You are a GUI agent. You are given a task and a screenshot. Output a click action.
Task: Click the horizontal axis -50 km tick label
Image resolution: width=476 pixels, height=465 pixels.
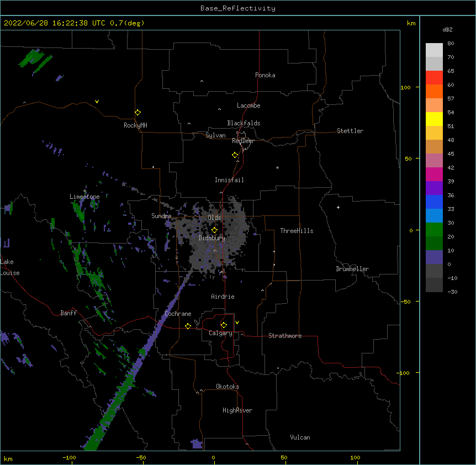pos(141,457)
